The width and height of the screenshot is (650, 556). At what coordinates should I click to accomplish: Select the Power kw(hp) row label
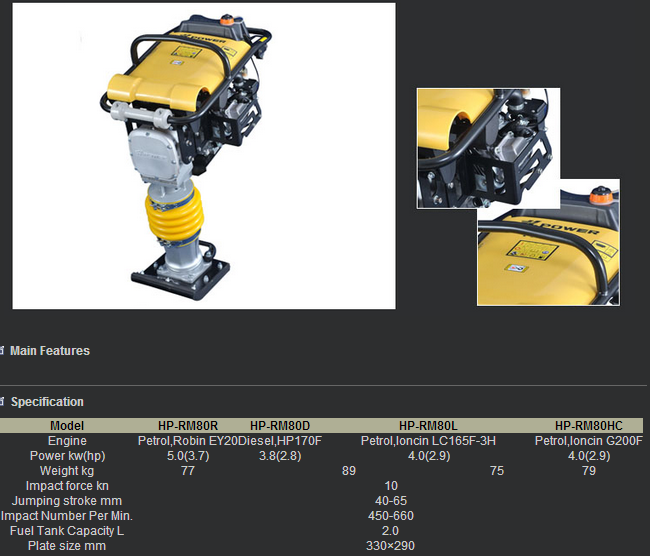68,456
